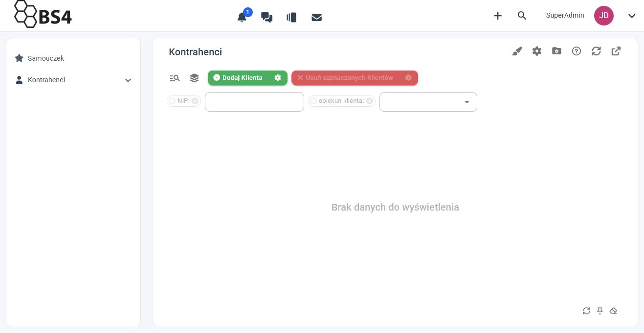Click the pin icon at bottom

[x=600, y=311]
